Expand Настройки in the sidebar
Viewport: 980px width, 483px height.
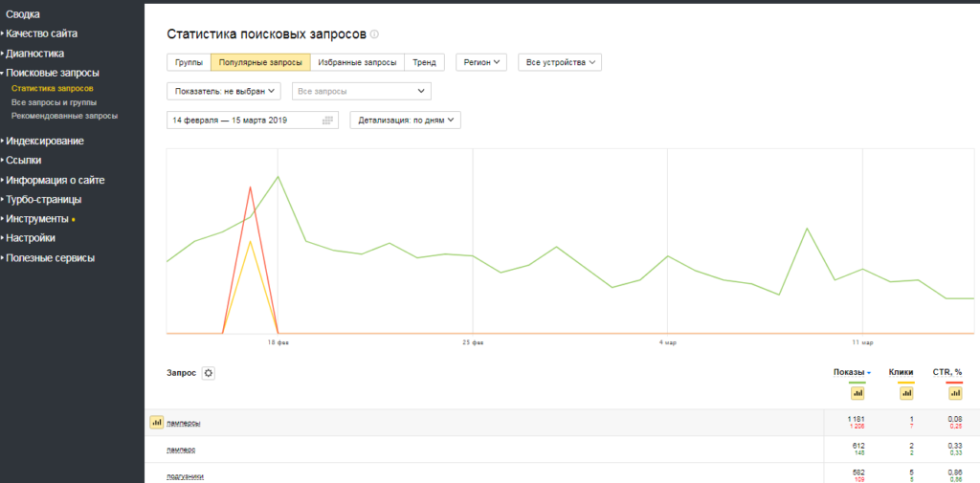click(31, 238)
